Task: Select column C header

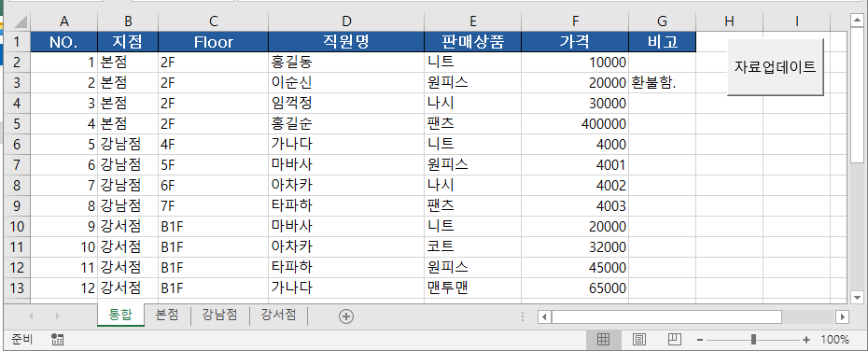Action: point(214,21)
